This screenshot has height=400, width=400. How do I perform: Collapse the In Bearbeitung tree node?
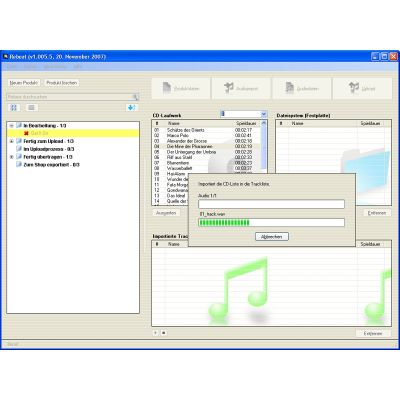click(12, 126)
